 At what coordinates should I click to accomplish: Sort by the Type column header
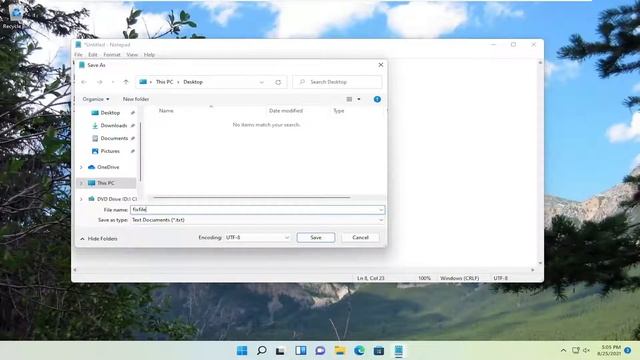pyautogui.click(x=339, y=111)
